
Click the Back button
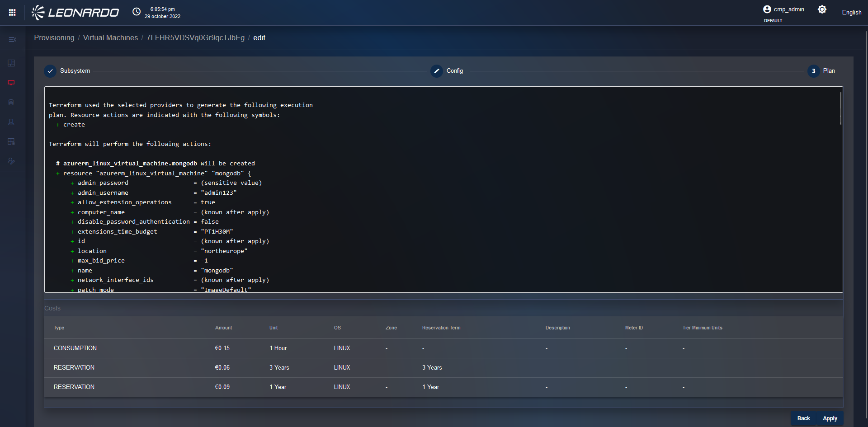(803, 418)
